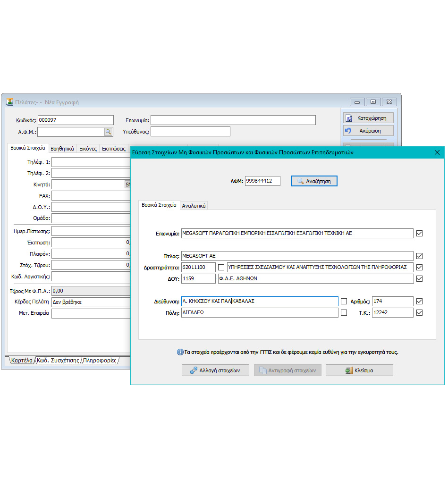Click the Πελάτες window title icon
The image size is (448, 478).
coord(10,102)
